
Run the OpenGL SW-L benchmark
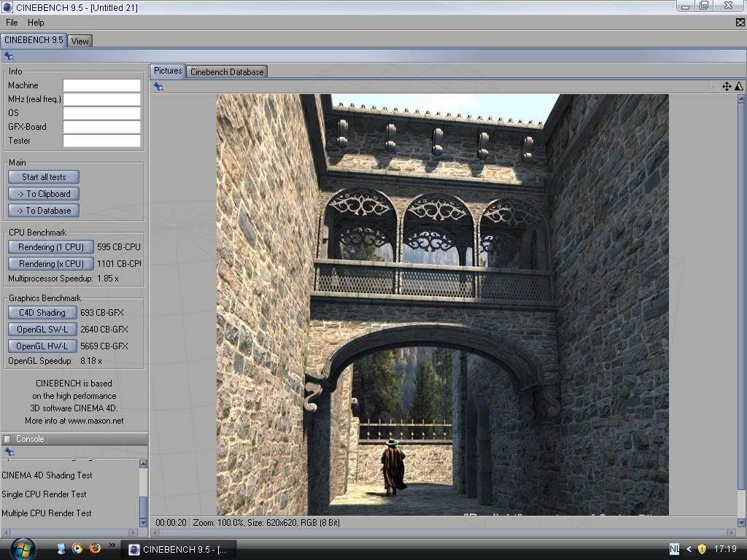(x=42, y=330)
